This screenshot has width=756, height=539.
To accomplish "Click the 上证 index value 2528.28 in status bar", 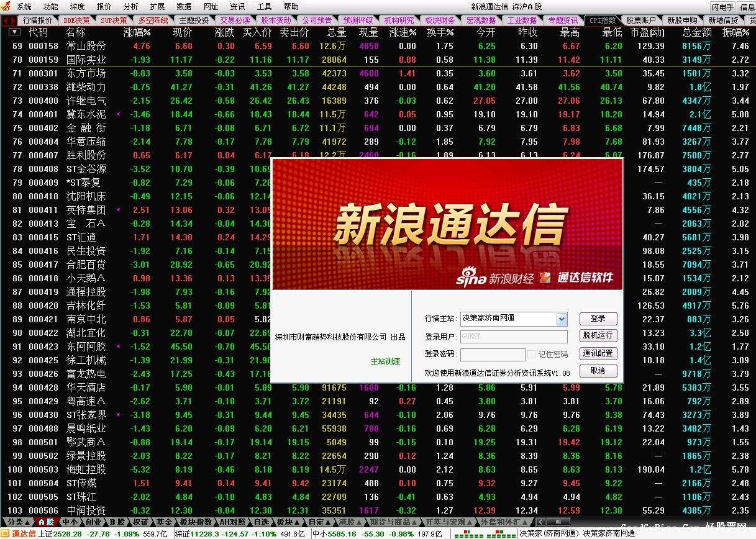I will coord(68,534).
